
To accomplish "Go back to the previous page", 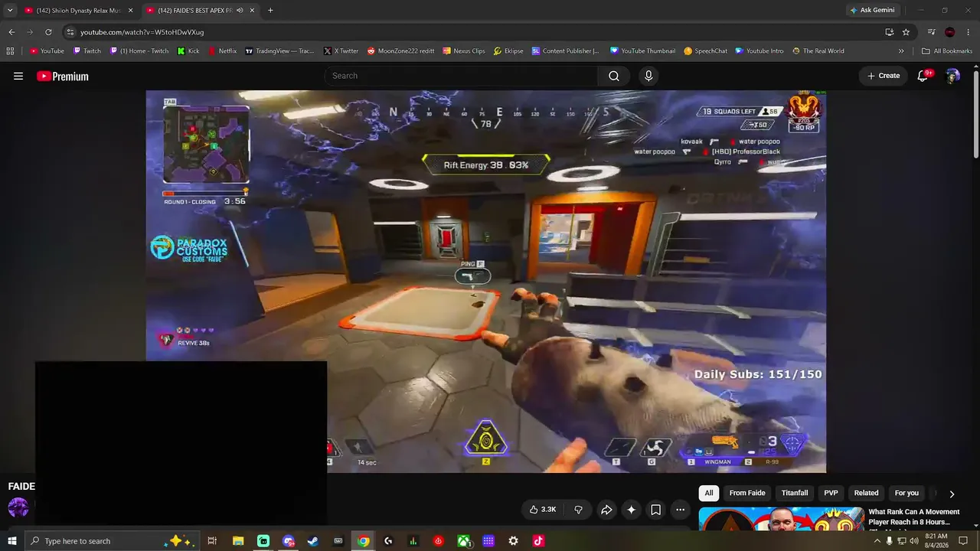I will (x=11, y=32).
